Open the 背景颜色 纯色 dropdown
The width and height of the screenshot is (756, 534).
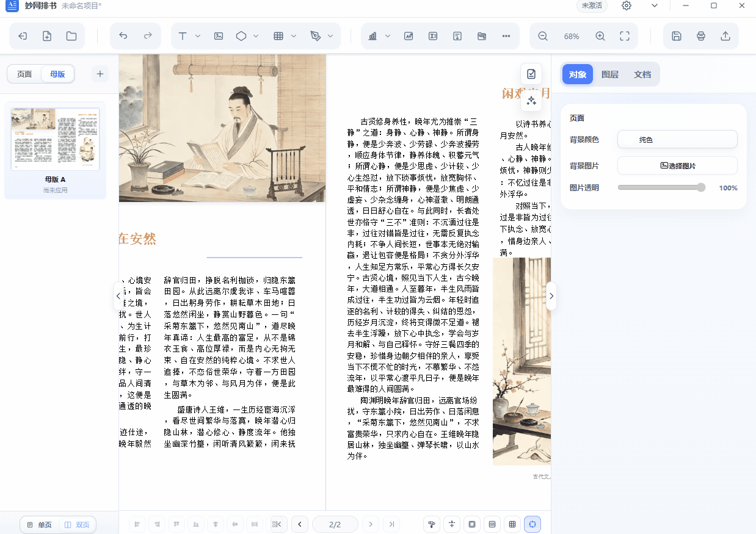pyautogui.click(x=677, y=140)
